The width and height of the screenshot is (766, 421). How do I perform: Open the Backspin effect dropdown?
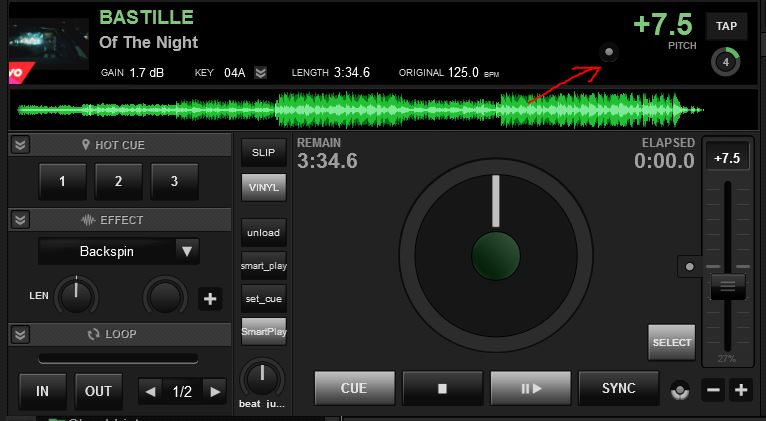pyautogui.click(x=187, y=251)
